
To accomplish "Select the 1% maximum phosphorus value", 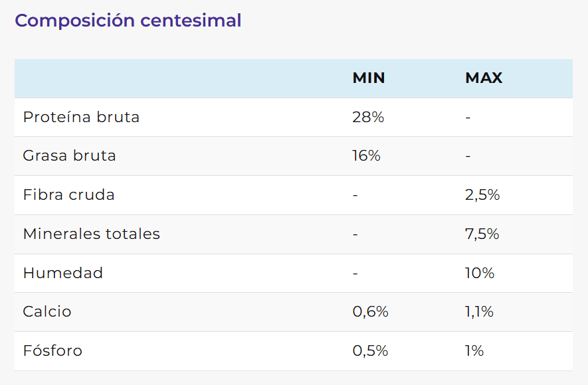I will point(474,351).
